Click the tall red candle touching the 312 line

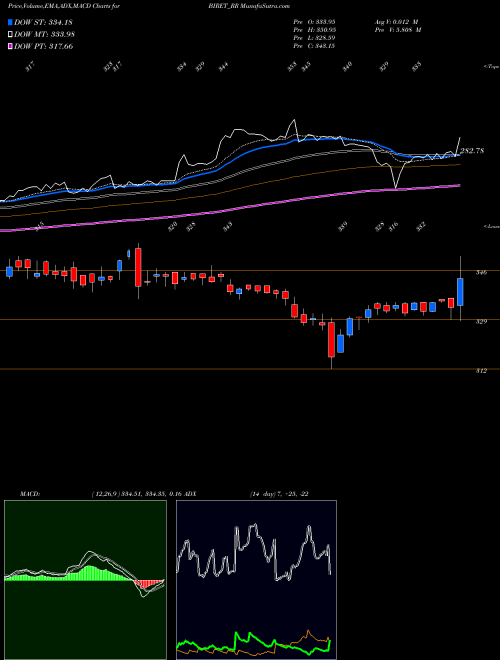332,339
